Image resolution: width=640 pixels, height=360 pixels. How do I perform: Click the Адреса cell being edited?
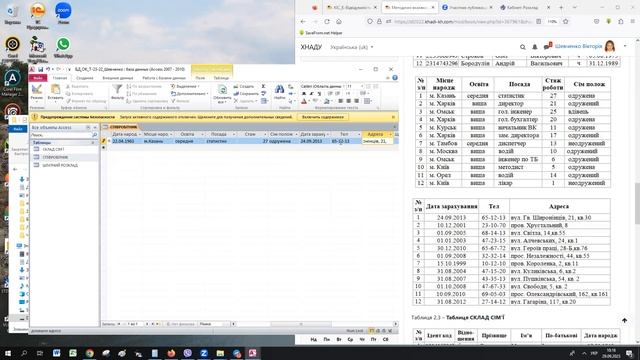(378, 141)
